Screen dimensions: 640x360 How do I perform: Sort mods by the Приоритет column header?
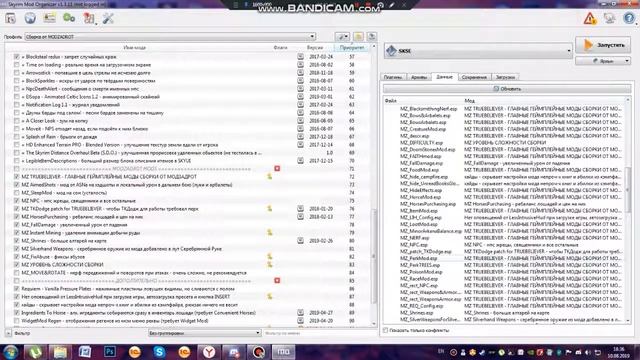[x=352, y=48]
